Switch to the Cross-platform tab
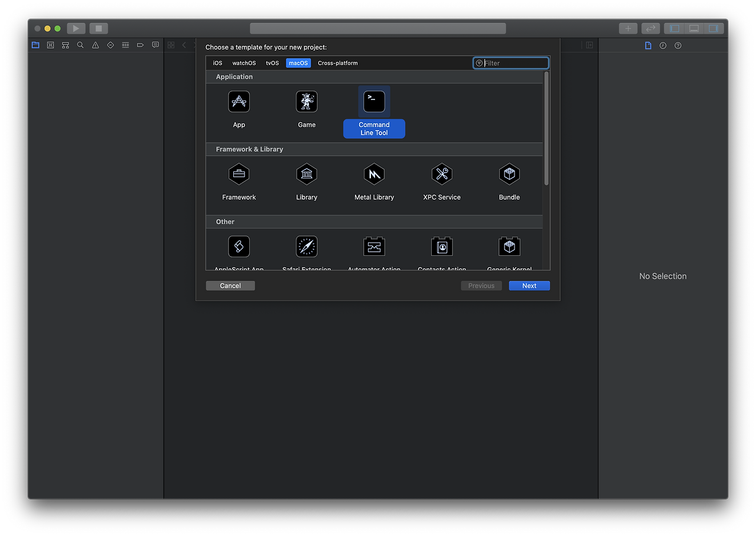Screen dimensions: 756x536 click(x=338, y=63)
